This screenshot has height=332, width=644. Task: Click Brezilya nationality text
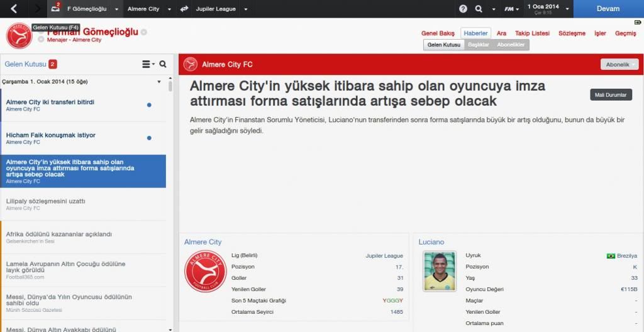(x=627, y=255)
